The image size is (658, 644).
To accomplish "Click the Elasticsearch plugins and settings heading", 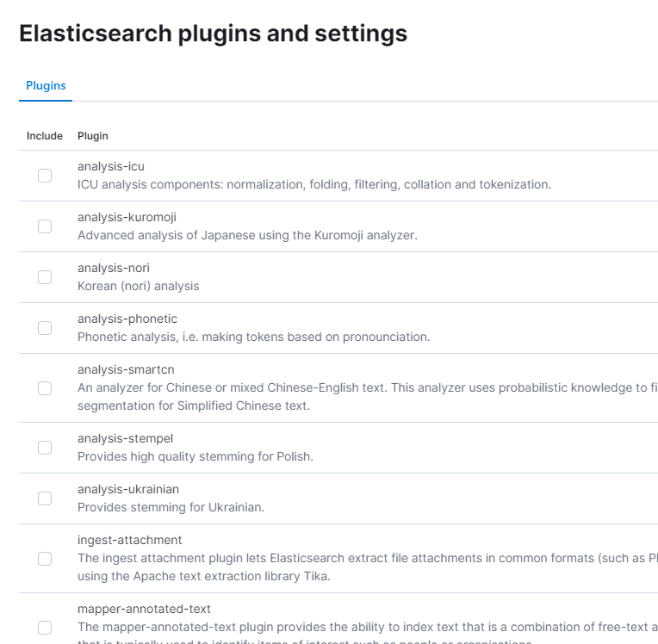I will [213, 34].
